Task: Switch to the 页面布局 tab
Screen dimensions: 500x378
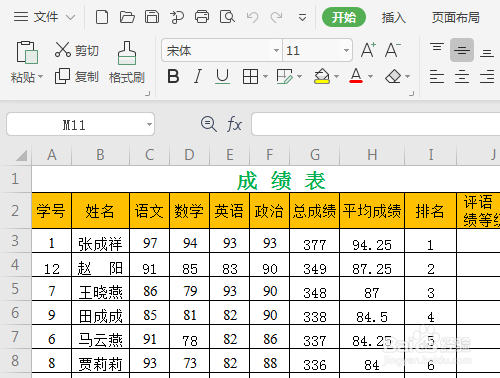Action: [455, 17]
